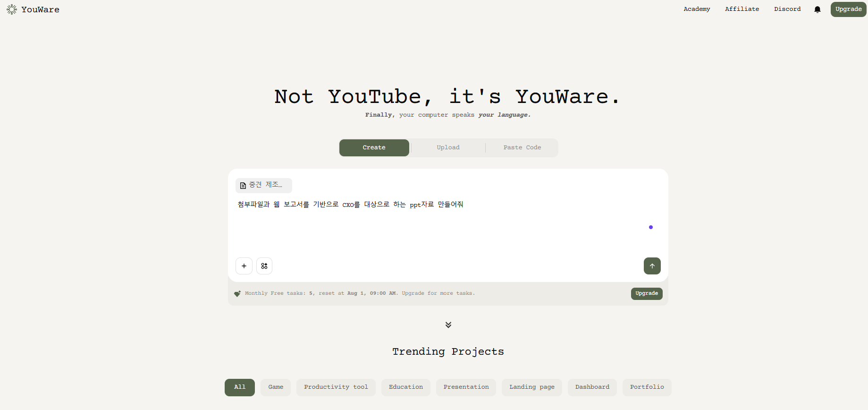
Task: Filter trending projects by Dashboard
Action: tap(592, 387)
